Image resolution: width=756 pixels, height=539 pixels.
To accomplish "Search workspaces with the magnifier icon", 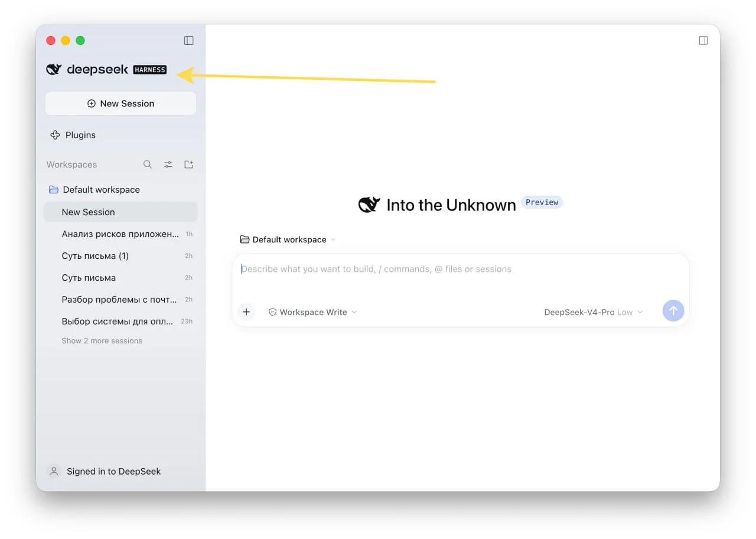I will click(148, 164).
